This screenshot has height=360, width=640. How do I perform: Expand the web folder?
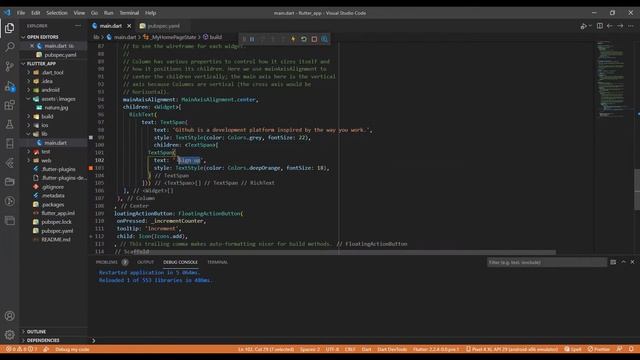click(29, 160)
